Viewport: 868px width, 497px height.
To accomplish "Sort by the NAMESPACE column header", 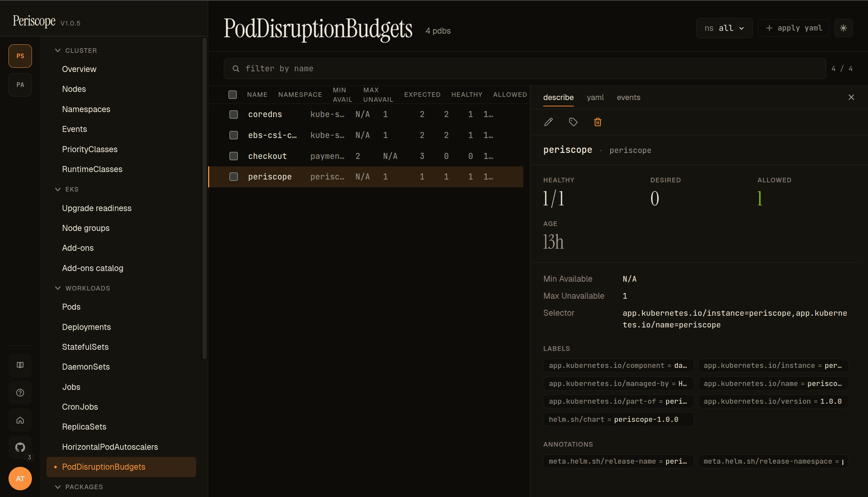I will point(300,95).
